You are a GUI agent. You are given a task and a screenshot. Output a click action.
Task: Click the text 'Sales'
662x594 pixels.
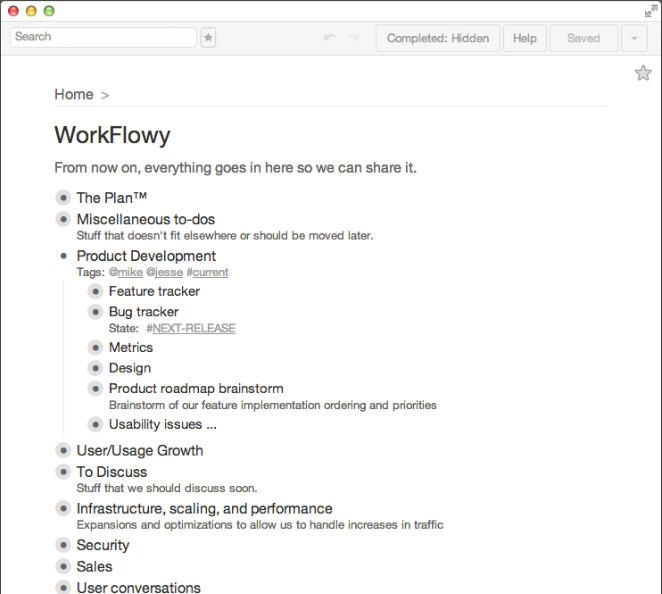95,567
